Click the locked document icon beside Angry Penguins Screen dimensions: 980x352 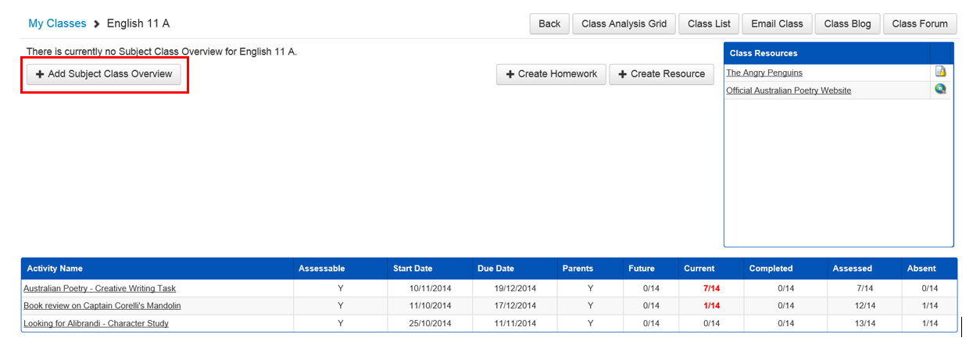coord(941,73)
